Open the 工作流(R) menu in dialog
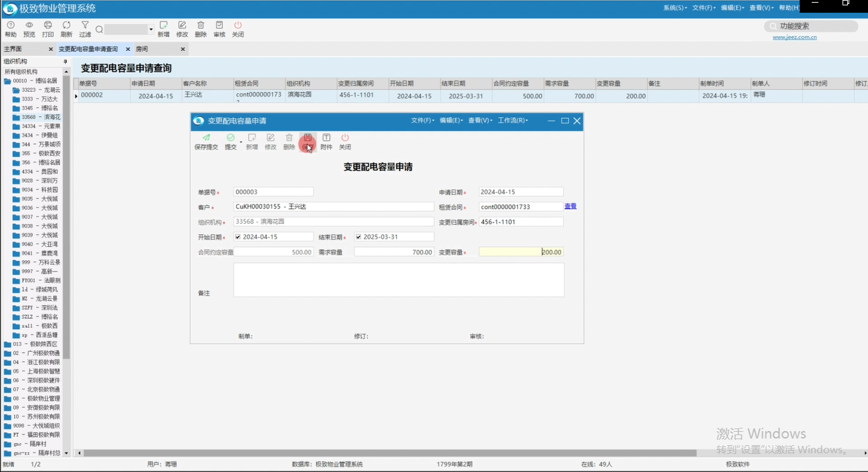Image resolution: width=868 pixels, height=472 pixels. point(513,121)
